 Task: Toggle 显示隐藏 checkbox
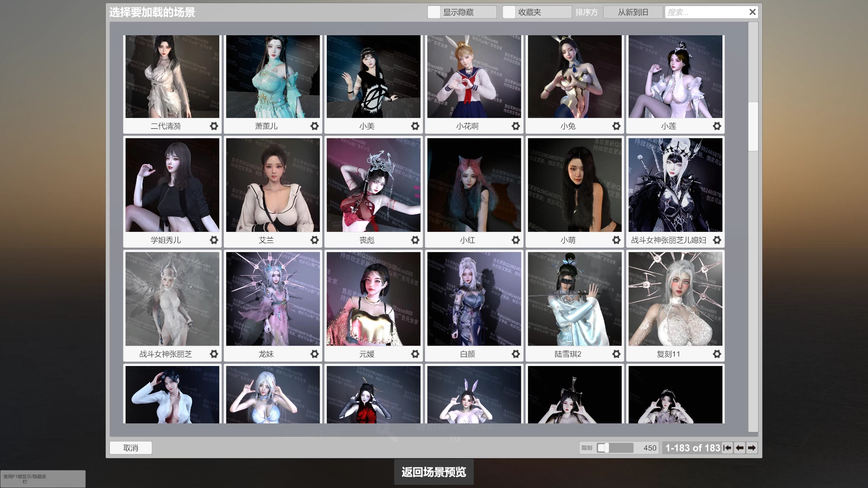tap(434, 12)
